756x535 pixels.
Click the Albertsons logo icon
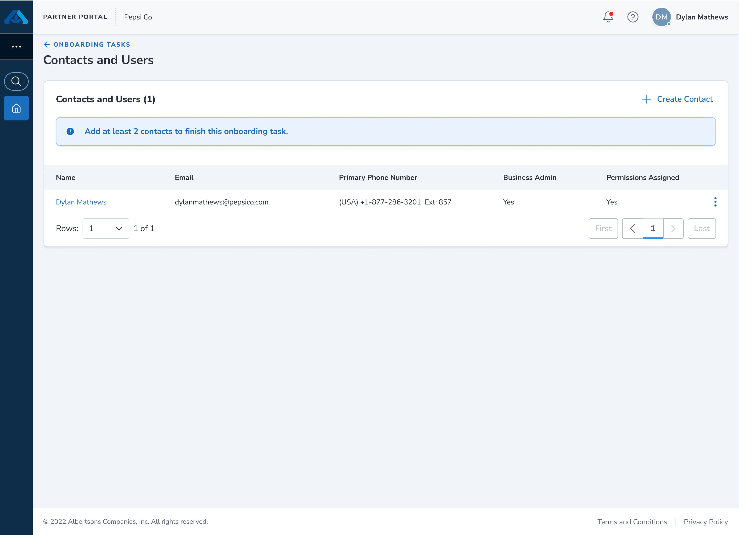tap(16, 17)
